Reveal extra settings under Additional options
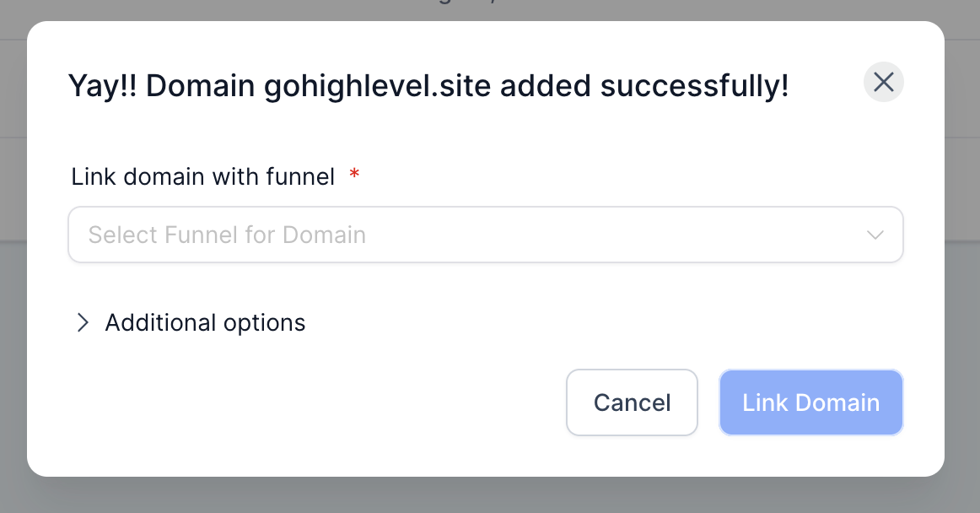 coord(188,323)
